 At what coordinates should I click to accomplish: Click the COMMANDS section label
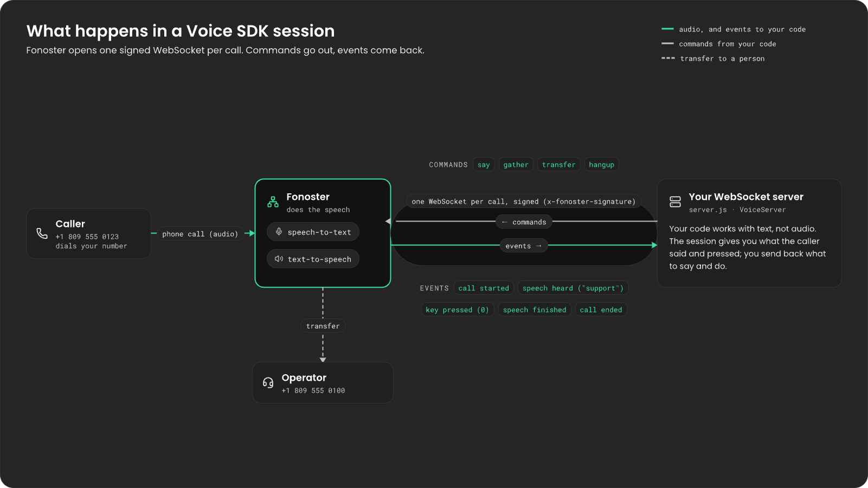coord(448,165)
